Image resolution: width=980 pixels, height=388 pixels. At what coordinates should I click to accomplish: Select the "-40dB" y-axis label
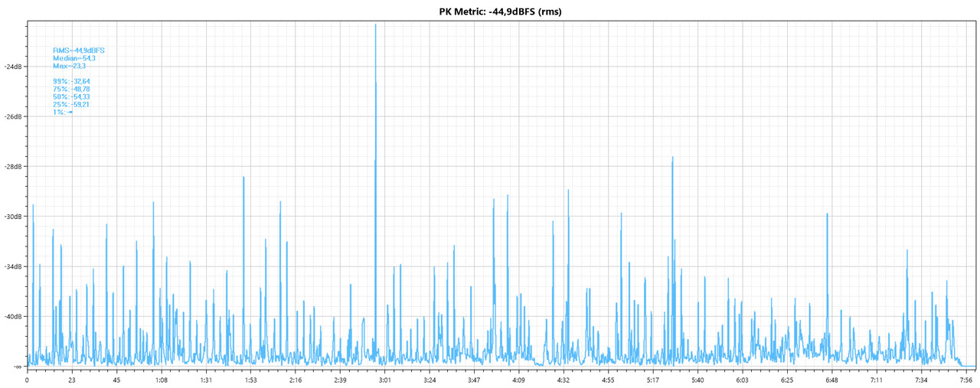(13, 316)
